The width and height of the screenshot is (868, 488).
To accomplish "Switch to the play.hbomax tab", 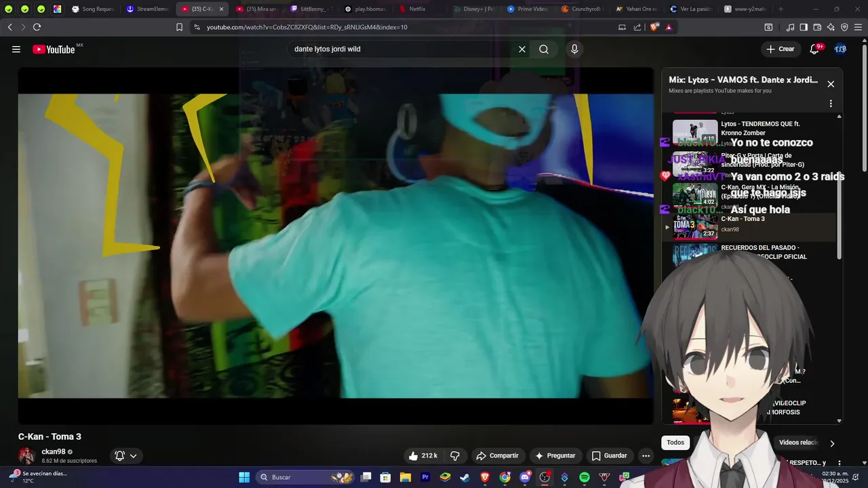I will pos(366,9).
